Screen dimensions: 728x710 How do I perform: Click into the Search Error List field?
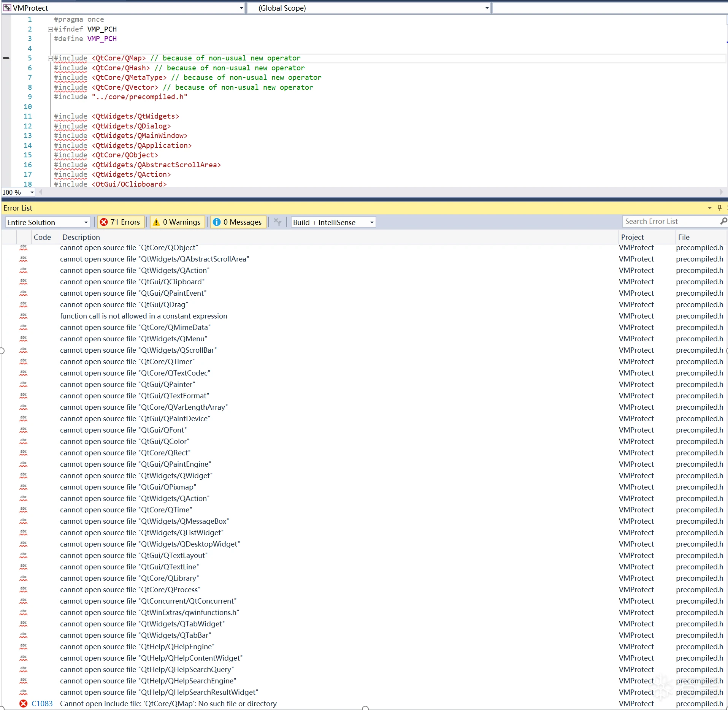click(x=671, y=221)
